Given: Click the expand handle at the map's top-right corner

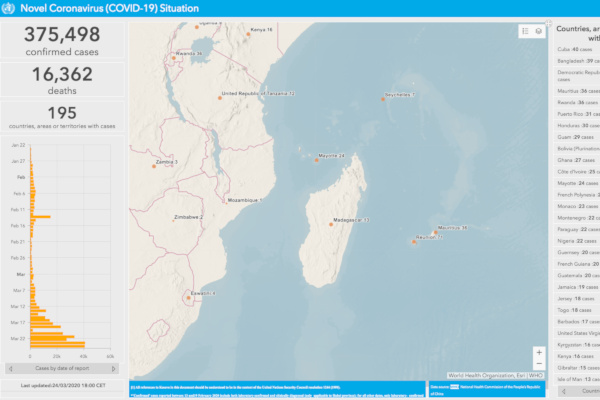Looking at the screenshot, I should (x=548, y=23).
